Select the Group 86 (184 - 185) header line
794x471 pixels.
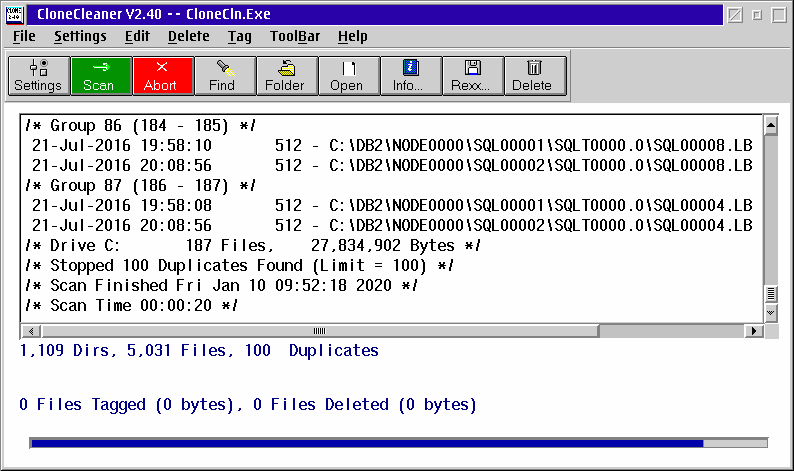(141, 125)
